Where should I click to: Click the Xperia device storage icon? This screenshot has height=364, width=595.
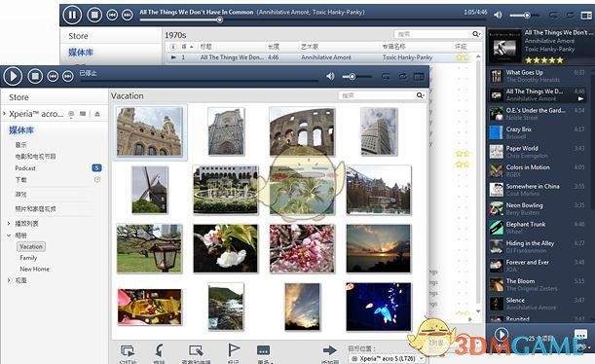pyautogui.click(x=83, y=113)
